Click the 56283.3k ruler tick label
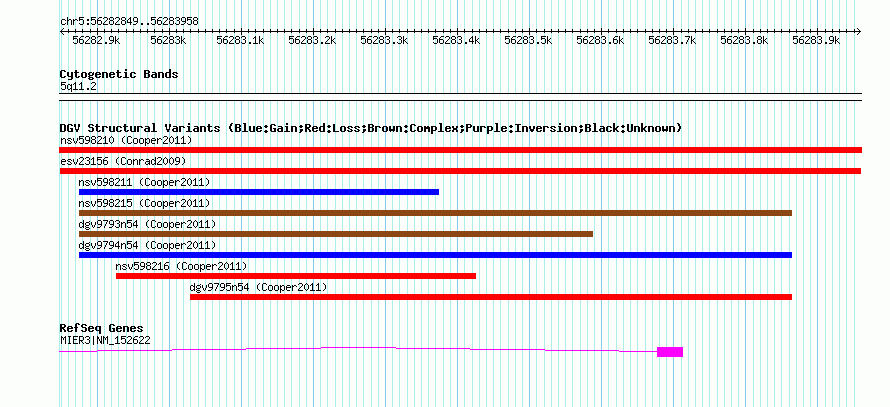The image size is (890, 407). click(x=385, y=40)
